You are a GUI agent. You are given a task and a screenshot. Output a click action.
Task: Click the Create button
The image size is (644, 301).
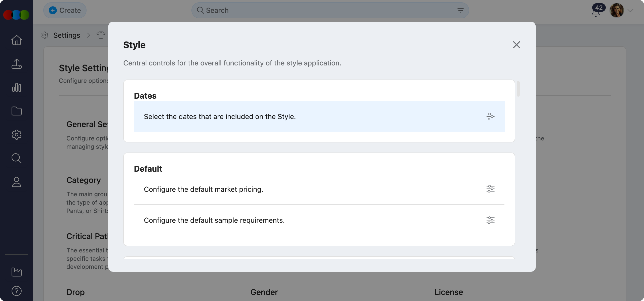click(x=65, y=10)
